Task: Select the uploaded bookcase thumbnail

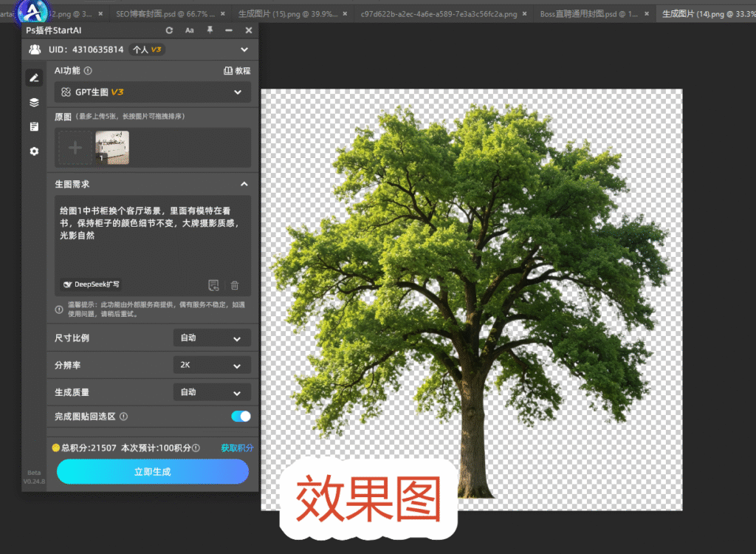Action: (x=112, y=148)
